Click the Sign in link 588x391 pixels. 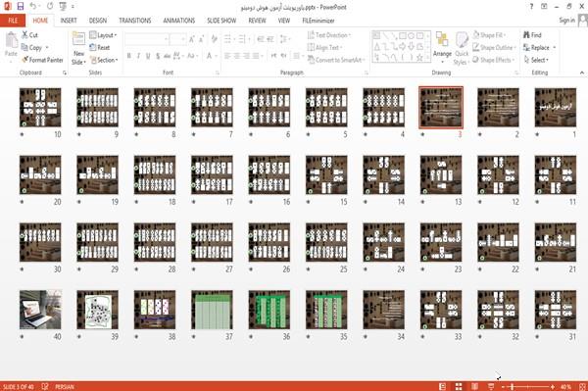click(566, 21)
